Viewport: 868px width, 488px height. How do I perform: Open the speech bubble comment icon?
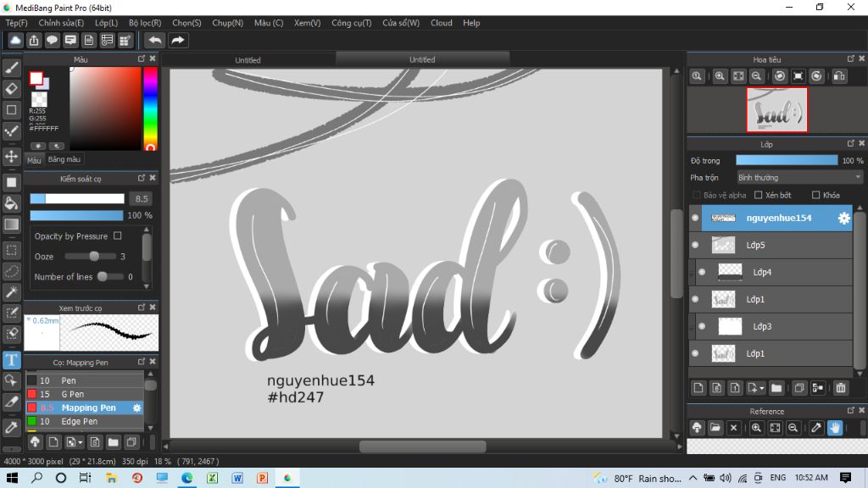(52, 40)
